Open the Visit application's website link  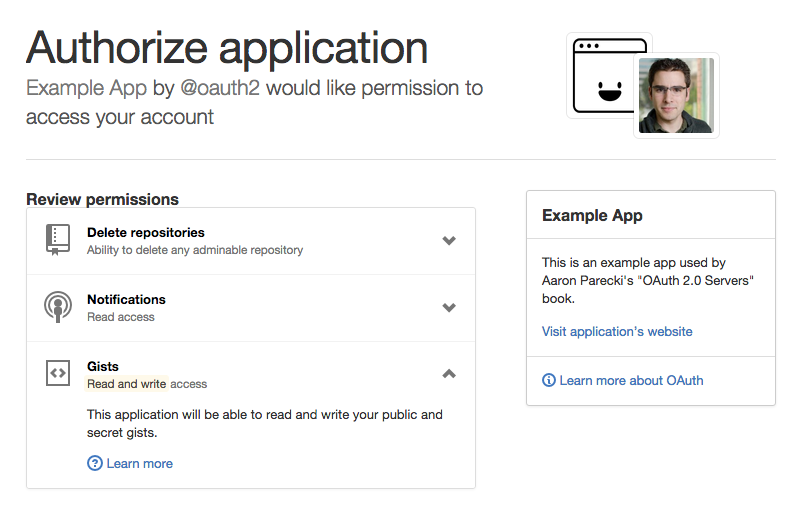[x=617, y=331]
